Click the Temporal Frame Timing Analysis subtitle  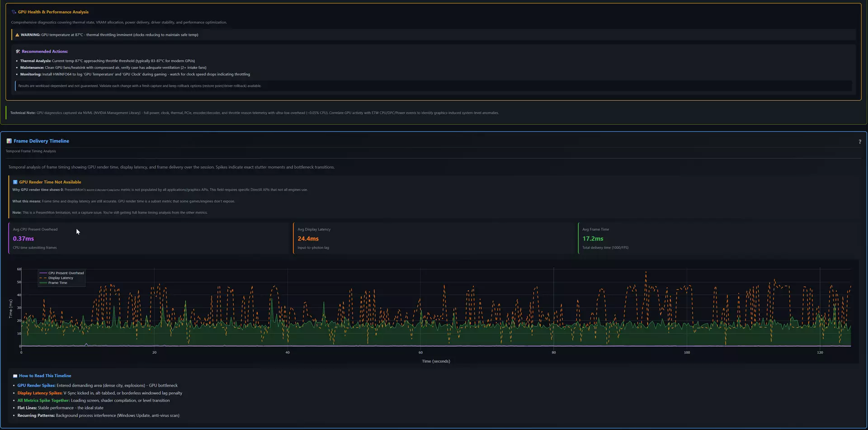pos(31,151)
